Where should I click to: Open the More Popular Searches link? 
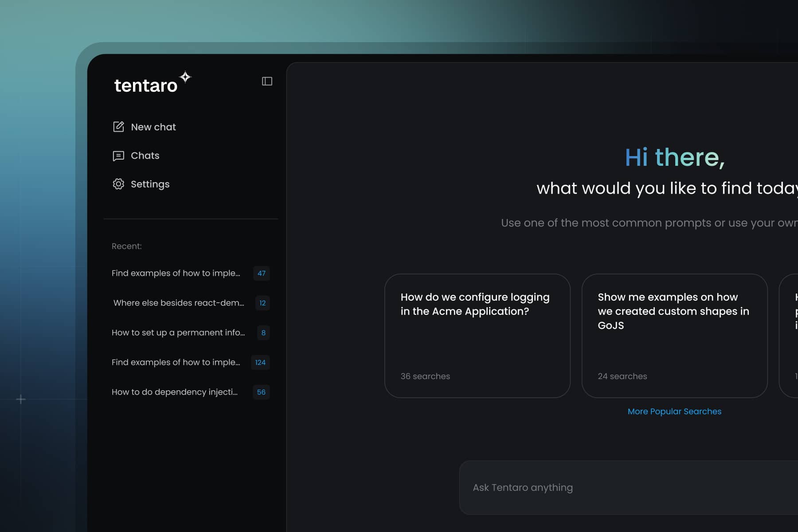pos(674,411)
